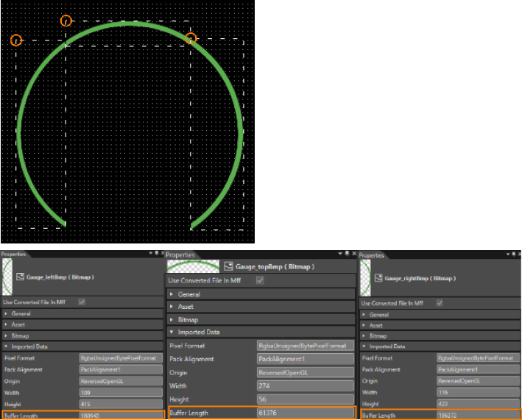
Task: Click Height field showing 415
Action: (121, 404)
